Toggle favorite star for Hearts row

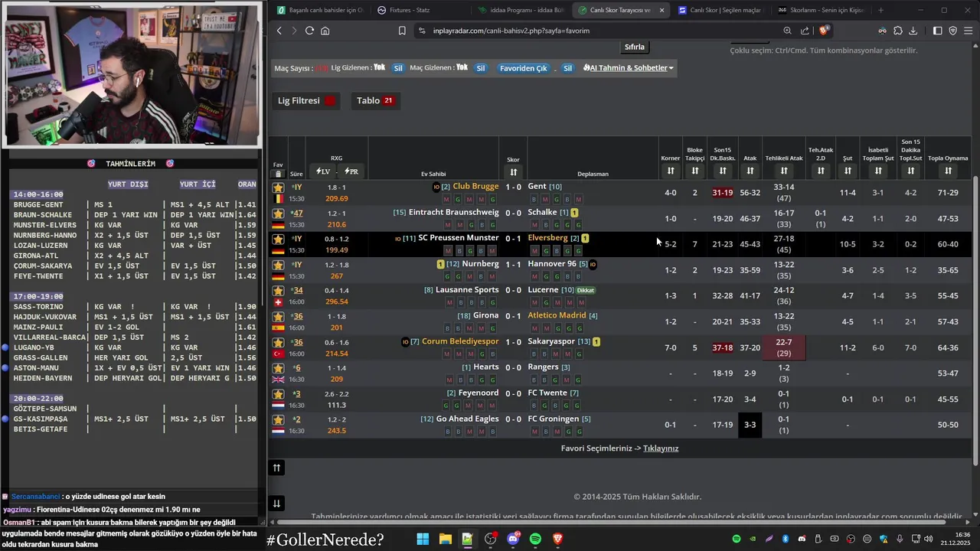[x=278, y=368]
